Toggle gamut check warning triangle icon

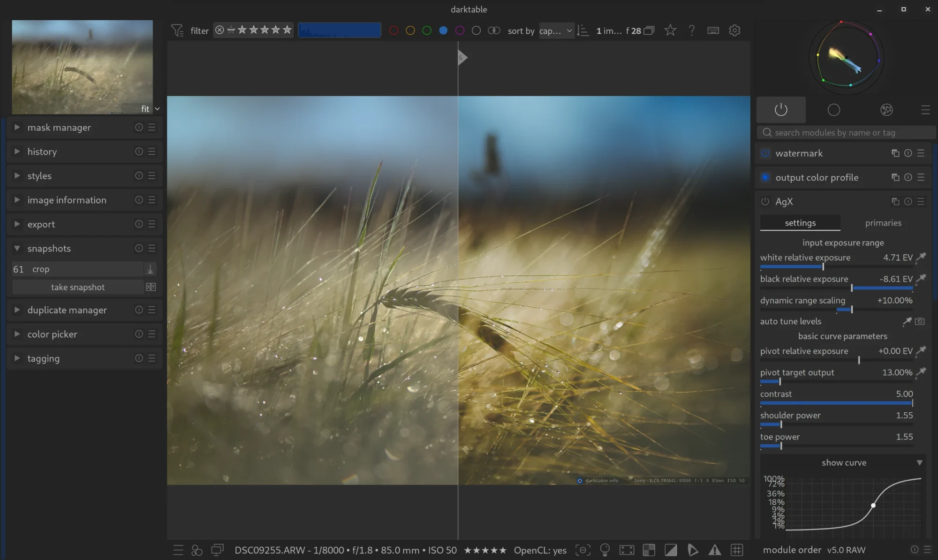(714, 550)
